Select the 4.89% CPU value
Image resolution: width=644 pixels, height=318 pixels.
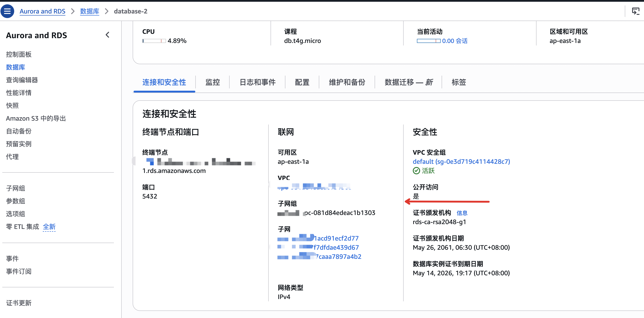point(177,41)
